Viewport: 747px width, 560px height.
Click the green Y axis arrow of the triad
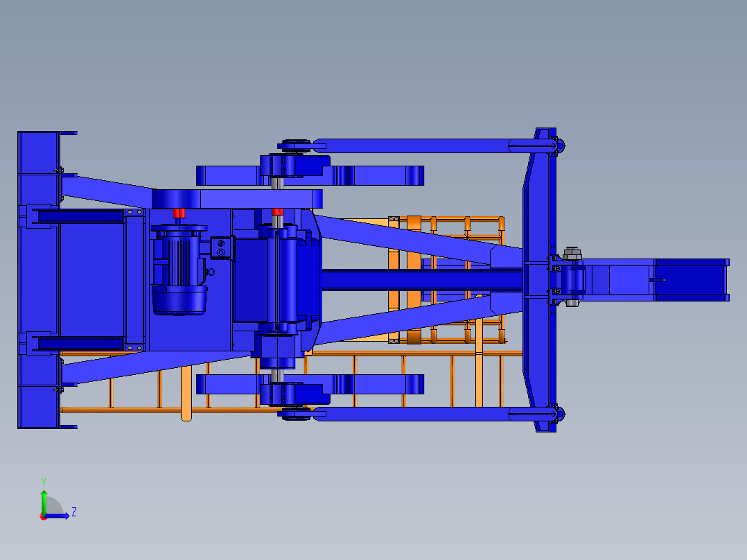coord(44,501)
